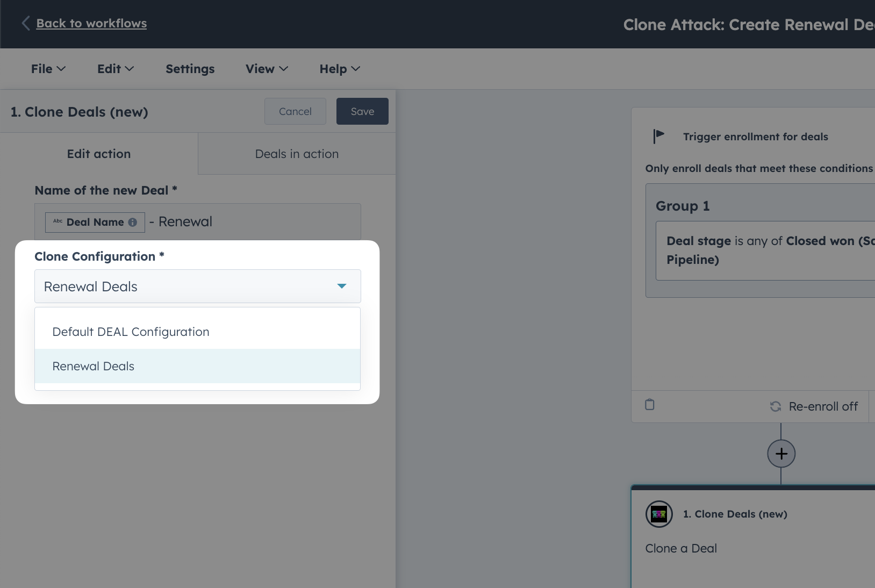Select the Renewal Deals option

tap(92, 366)
